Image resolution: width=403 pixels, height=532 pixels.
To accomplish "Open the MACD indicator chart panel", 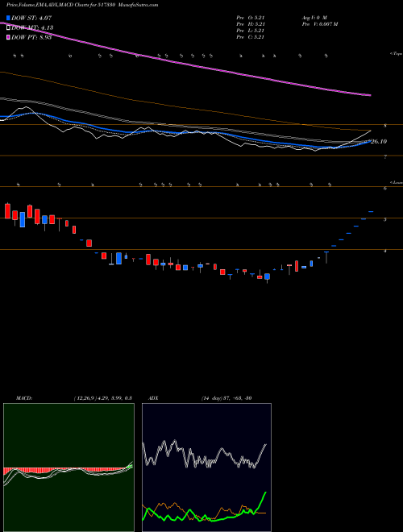I will [69, 468].
